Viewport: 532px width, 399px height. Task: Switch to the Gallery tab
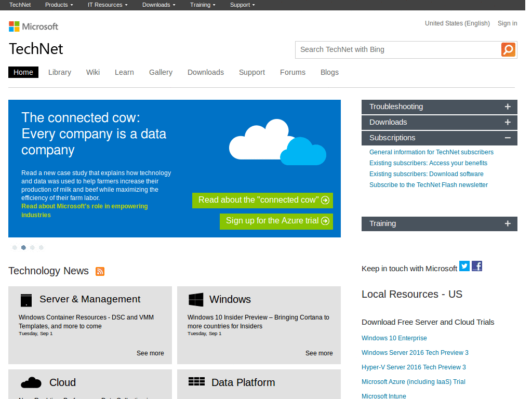coord(161,72)
